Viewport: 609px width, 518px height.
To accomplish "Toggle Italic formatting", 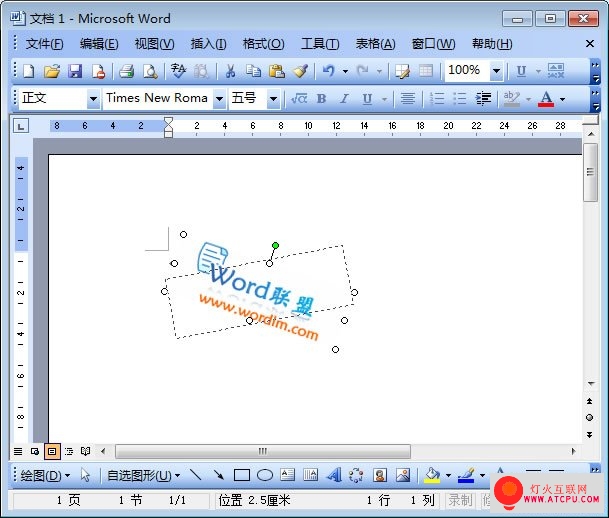I will tap(344, 99).
